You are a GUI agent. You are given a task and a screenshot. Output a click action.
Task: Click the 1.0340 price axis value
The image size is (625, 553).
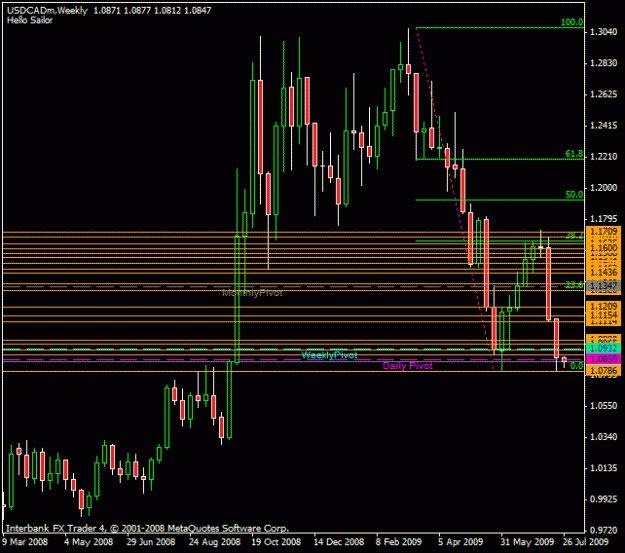tap(603, 437)
